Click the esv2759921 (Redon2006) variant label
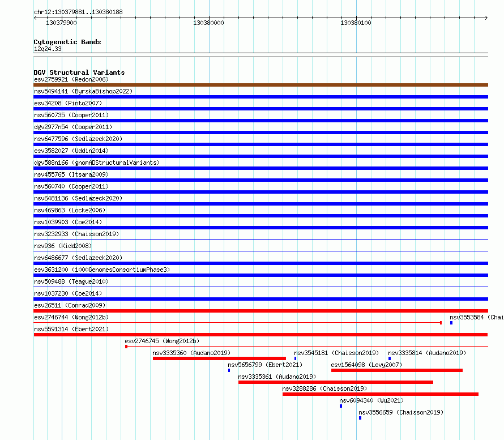504x440 pixels. [71, 79]
